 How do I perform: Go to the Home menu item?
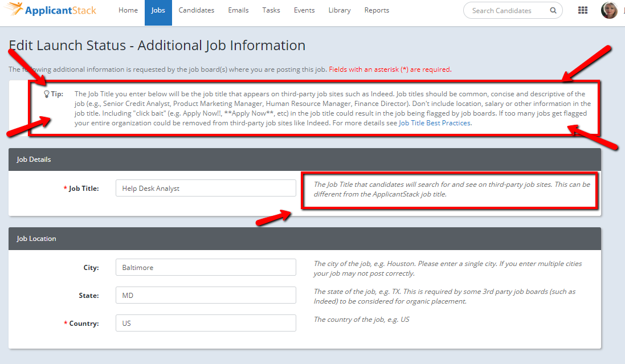tap(128, 10)
